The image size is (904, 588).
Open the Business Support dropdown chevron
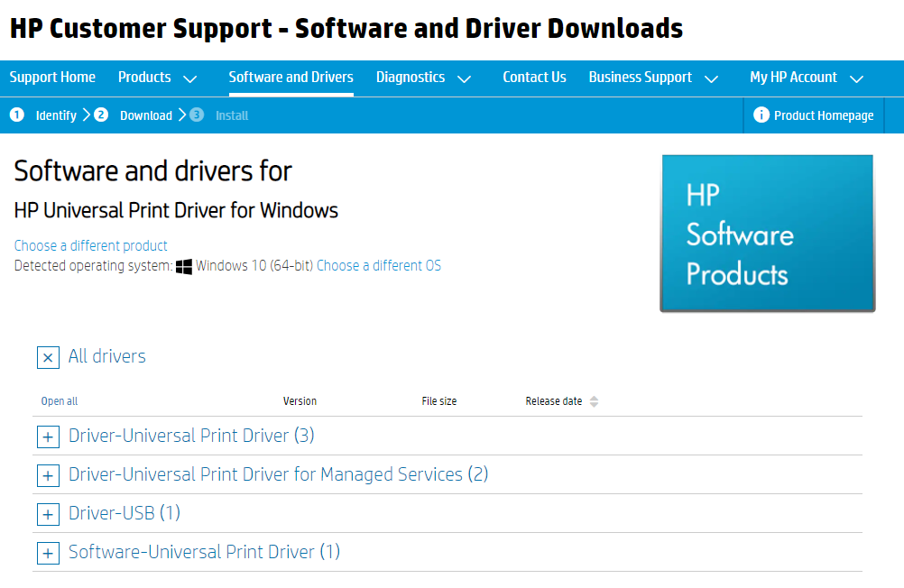tap(712, 79)
